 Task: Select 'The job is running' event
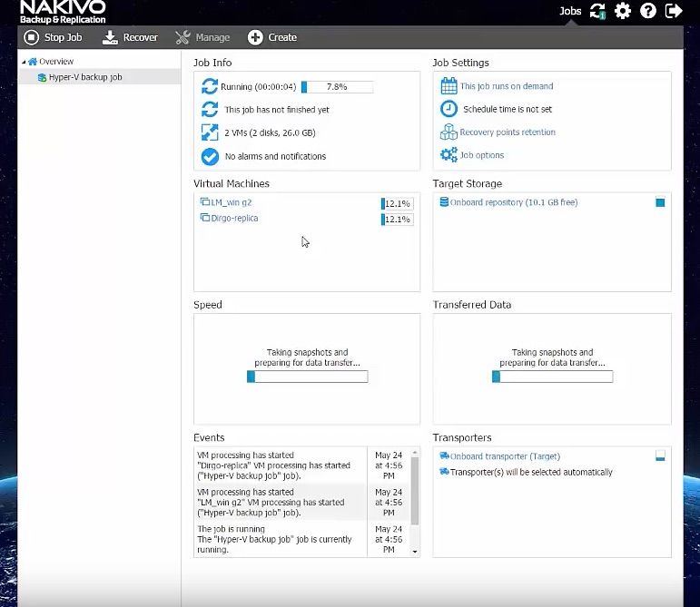[280, 539]
